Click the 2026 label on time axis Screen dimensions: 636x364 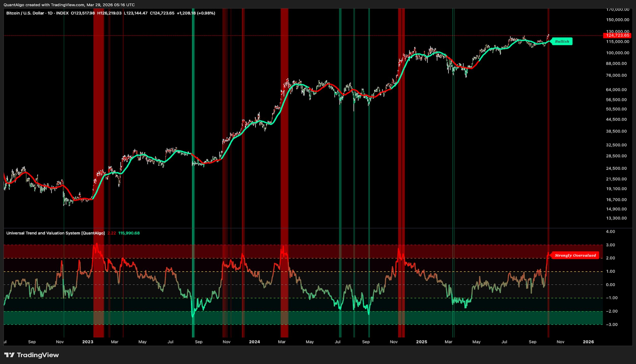click(588, 342)
